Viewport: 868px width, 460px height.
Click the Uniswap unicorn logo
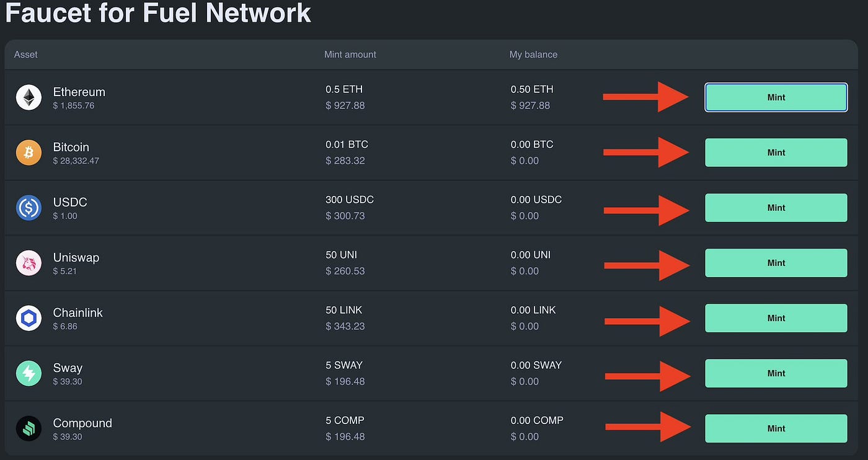coord(29,263)
